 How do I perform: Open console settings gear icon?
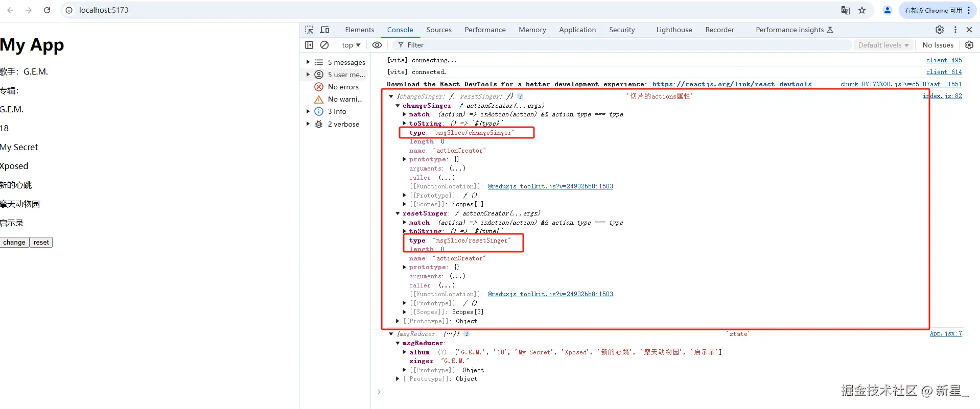pos(969,45)
